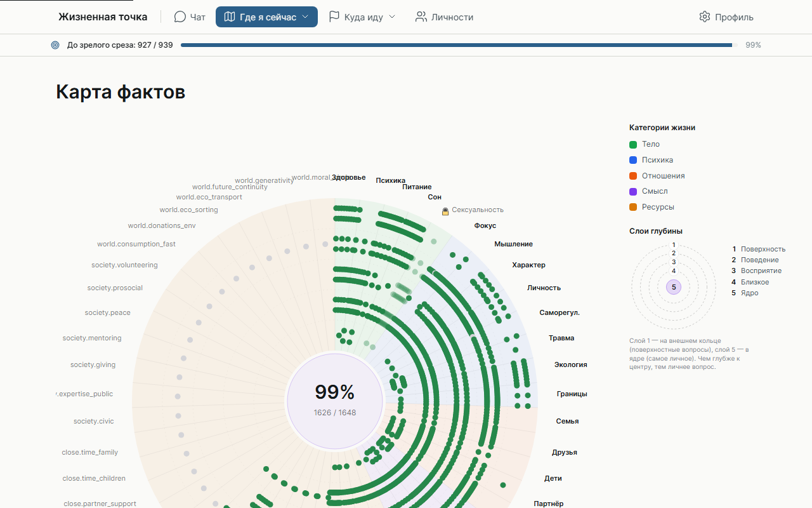The height and width of the screenshot is (508, 812).
Task: Click the Смысл legend label
Action: pyautogui.click(x=655, y=191)
